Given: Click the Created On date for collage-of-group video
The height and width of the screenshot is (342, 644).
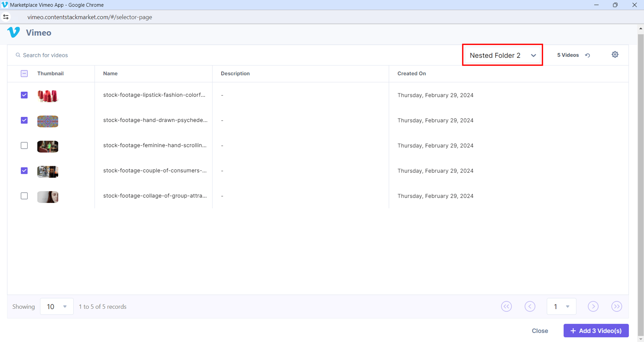Looking at the screenshot, I should pos(436,196).
